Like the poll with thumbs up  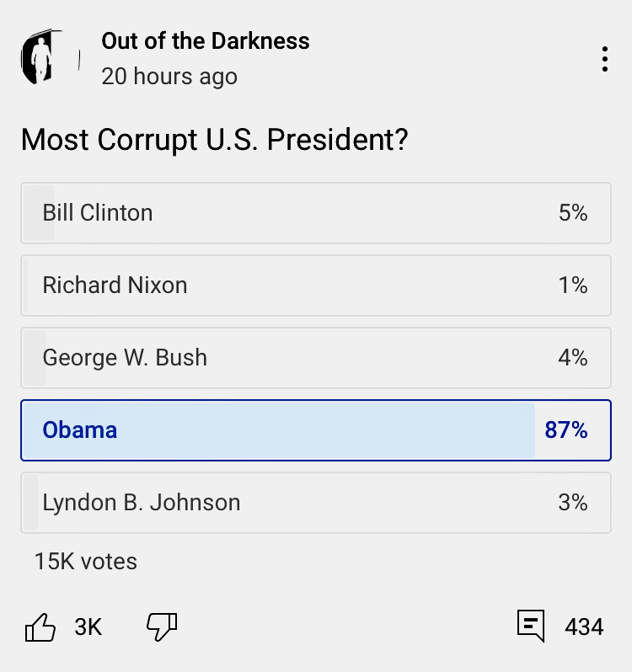[40, 627]
